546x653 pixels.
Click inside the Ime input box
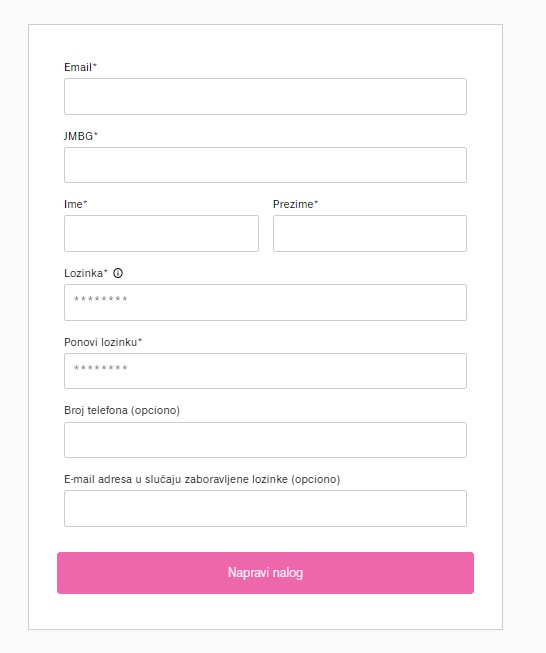[161, 234]
